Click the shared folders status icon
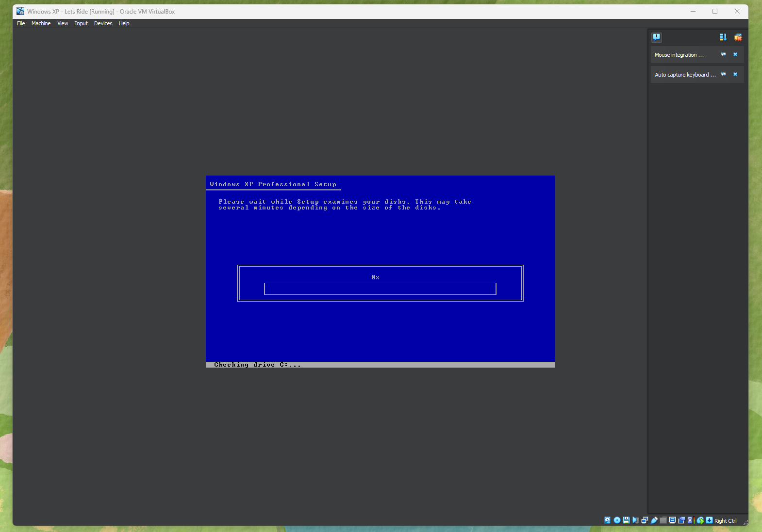This screenshot has height=532, width=762. (663, 520)
